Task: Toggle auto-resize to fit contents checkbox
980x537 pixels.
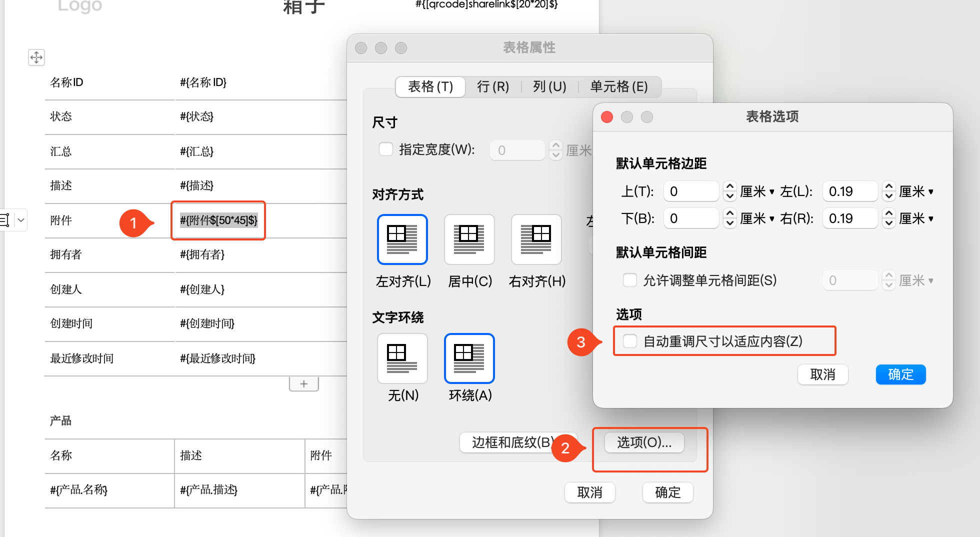Action: 630,341
